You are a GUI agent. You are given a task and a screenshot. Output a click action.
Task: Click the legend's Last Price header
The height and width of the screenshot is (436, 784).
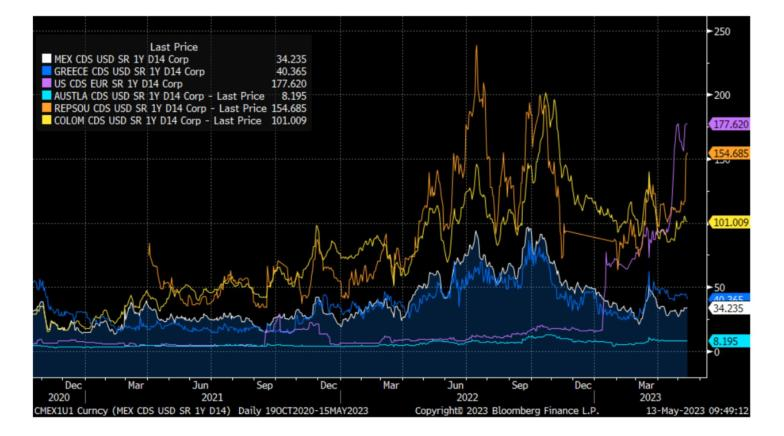tap(174, 47)
